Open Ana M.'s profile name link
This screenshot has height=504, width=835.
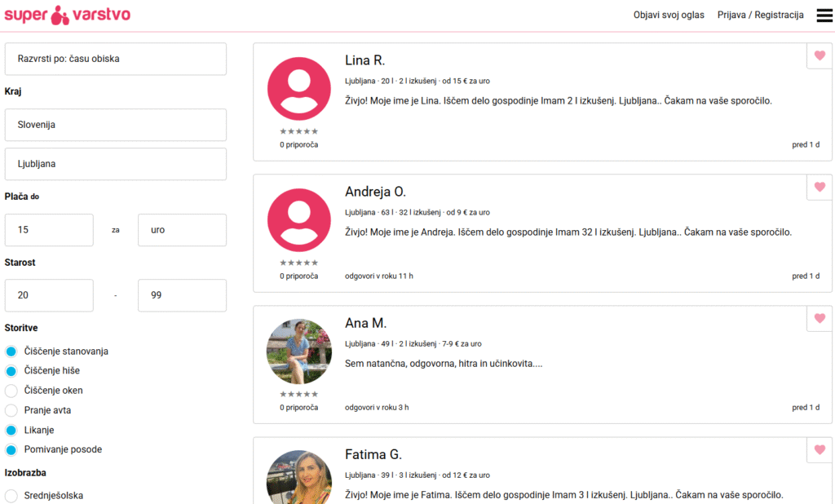[x=365, y=323]
